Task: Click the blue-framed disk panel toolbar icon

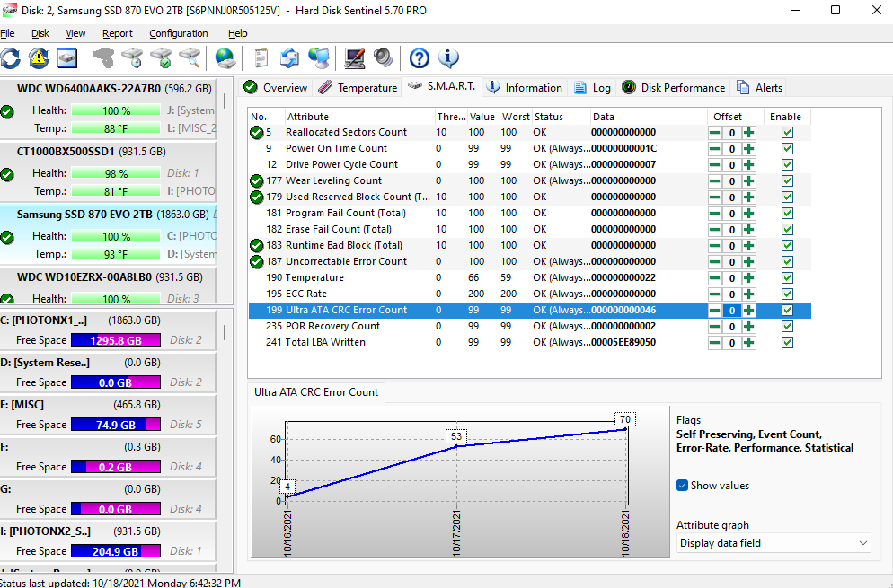Action: (x=67, y=58)
